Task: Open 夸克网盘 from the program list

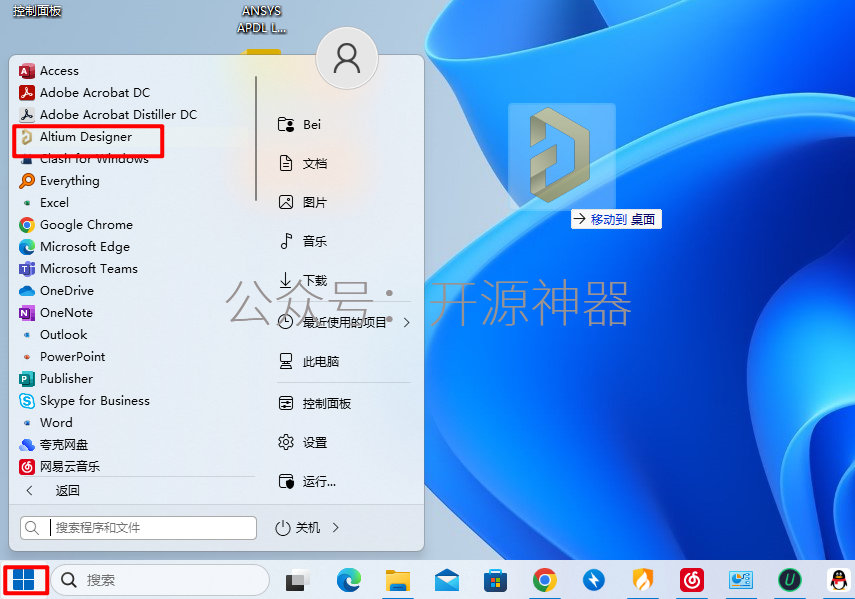Action: pyautogui.click(x=54, y=445)
